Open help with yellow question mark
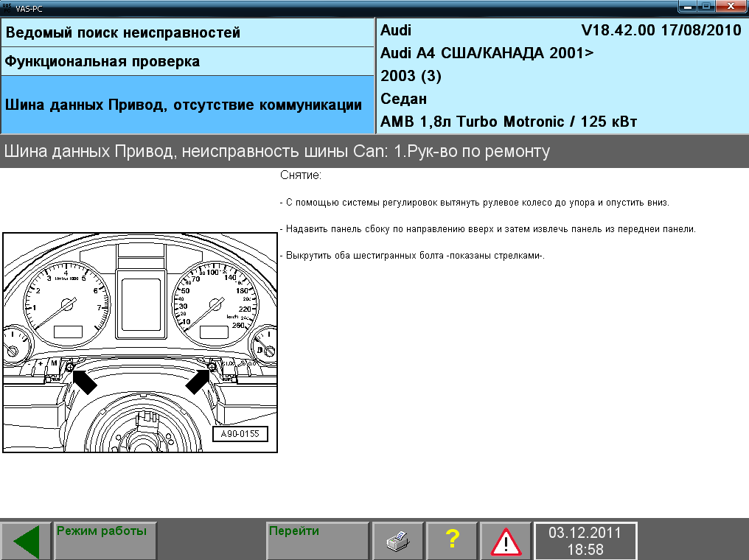Image resolution: width=749 pixels, height=560 pixels. 452,542
